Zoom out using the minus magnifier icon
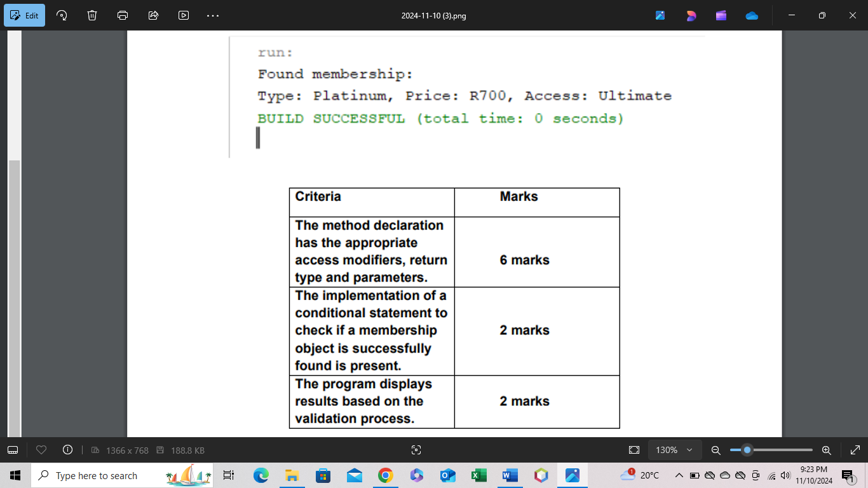 coord(715,450)
